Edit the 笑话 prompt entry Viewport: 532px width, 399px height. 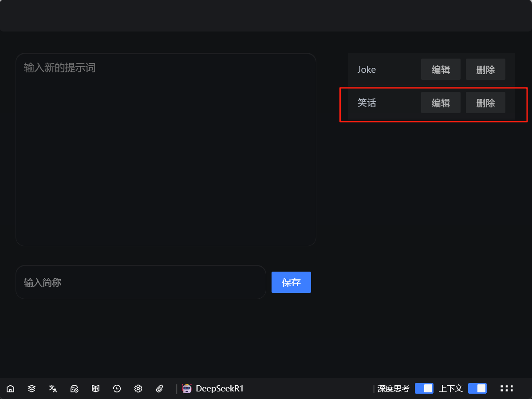[x=441, y=103]
